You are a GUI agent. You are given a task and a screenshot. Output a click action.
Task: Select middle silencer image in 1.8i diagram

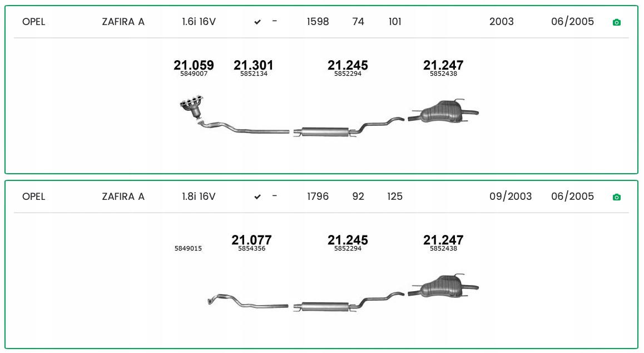(325, 307)
